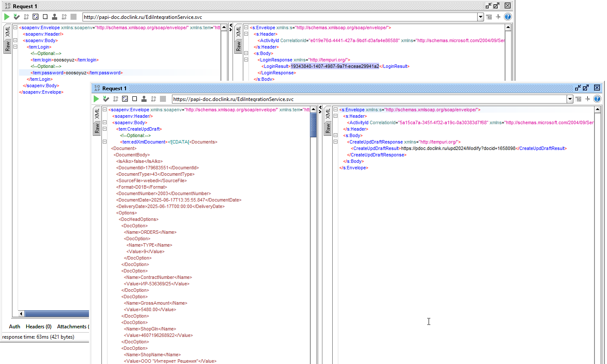Recreate default request in front window
This screenshot has width=607, height=364.
(125, 99)
